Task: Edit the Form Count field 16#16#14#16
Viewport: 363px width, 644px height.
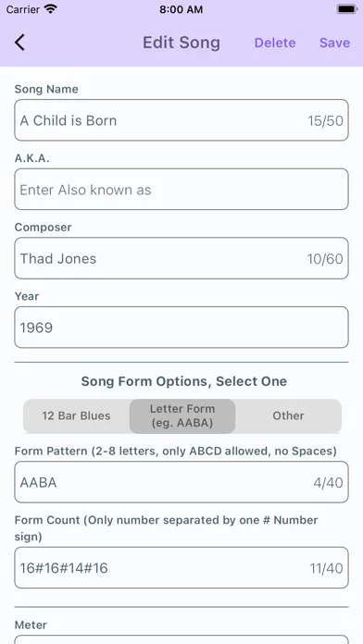Action: click(181, 567)
